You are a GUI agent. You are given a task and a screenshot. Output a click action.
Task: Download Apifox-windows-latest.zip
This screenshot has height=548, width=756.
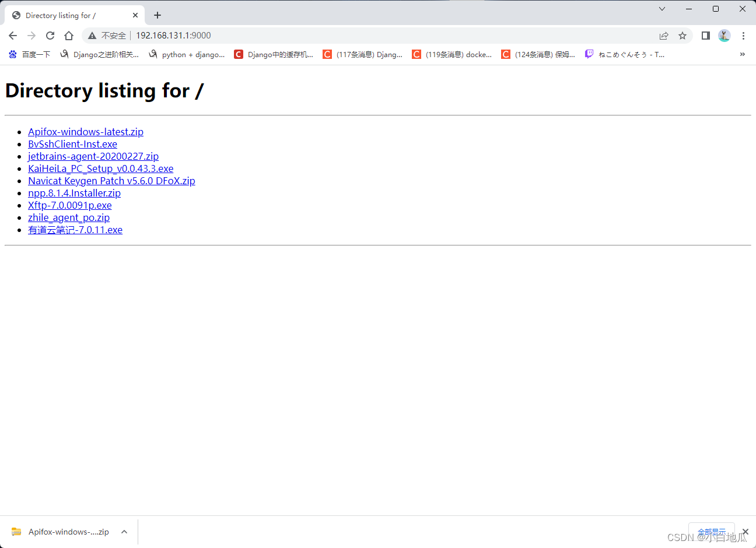86,132
